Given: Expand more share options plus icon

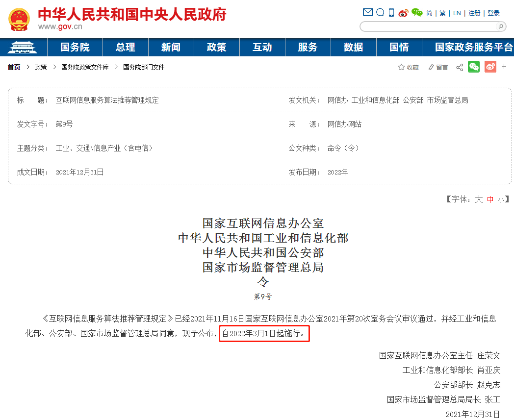Looking at the screenshot, I should point(504,67).
